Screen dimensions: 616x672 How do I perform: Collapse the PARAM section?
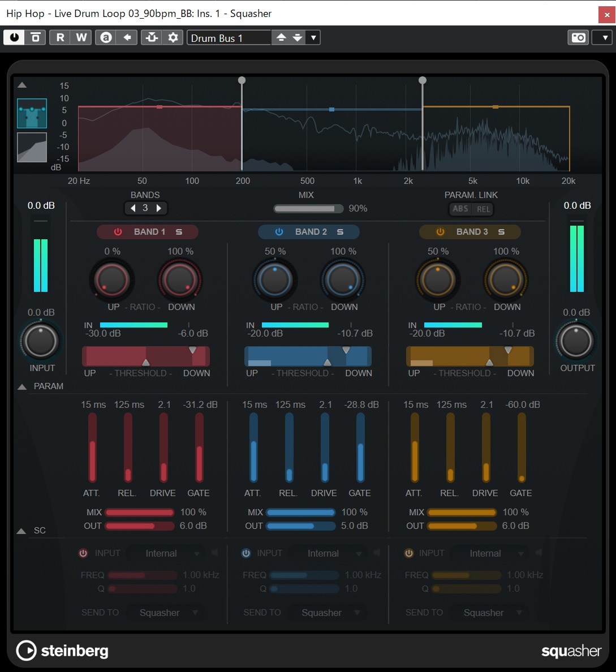[x=21, y=386]
